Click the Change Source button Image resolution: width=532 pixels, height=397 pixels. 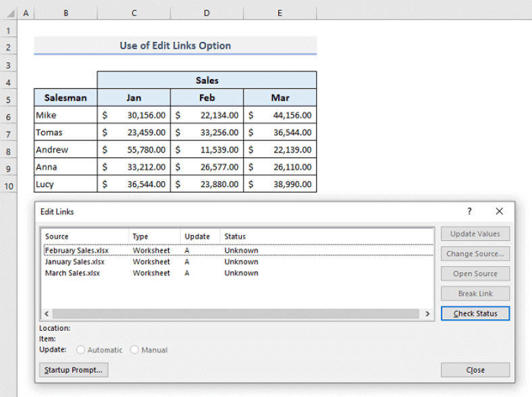[475, 254]
